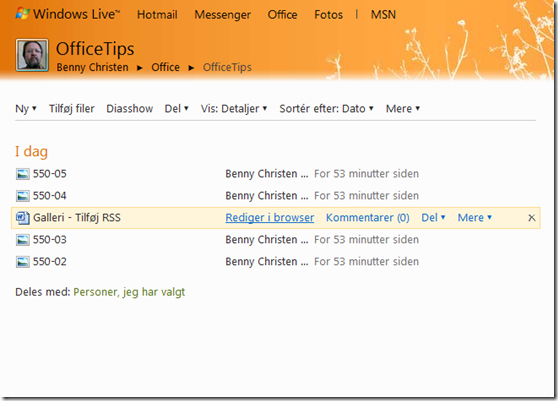Expand the Ny dropdown menu
The height and width of the screenshot is (401, 558).
click(x=26, y=109)
